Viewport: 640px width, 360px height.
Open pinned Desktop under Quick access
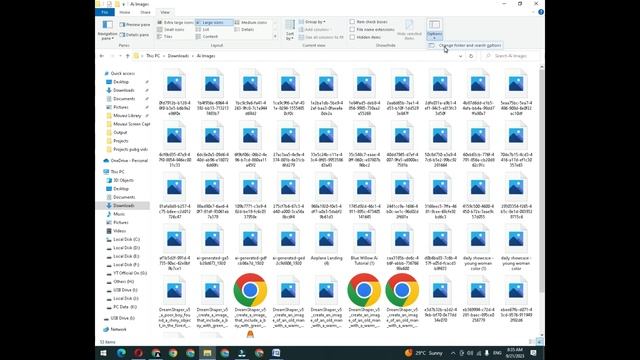(x=121, y=82)
